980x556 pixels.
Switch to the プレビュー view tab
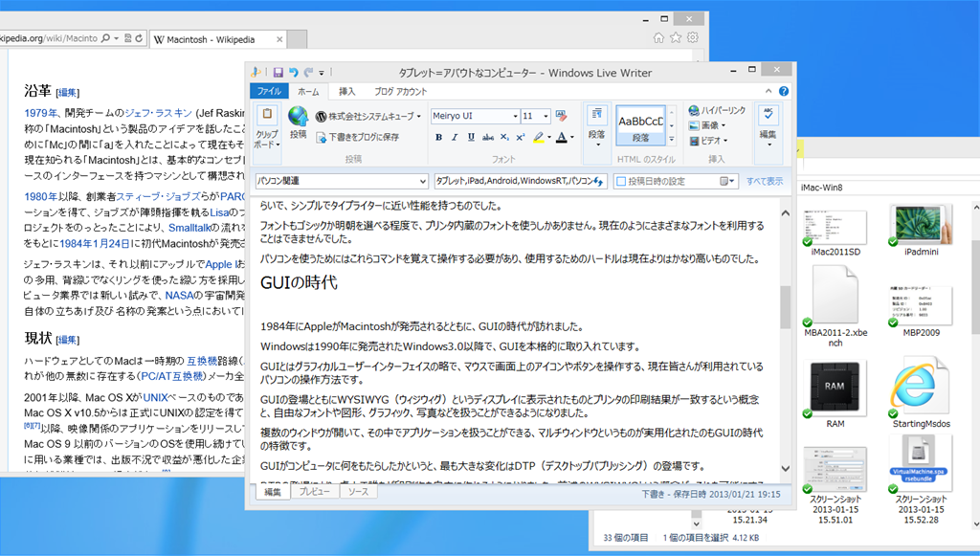pos(314,492)
